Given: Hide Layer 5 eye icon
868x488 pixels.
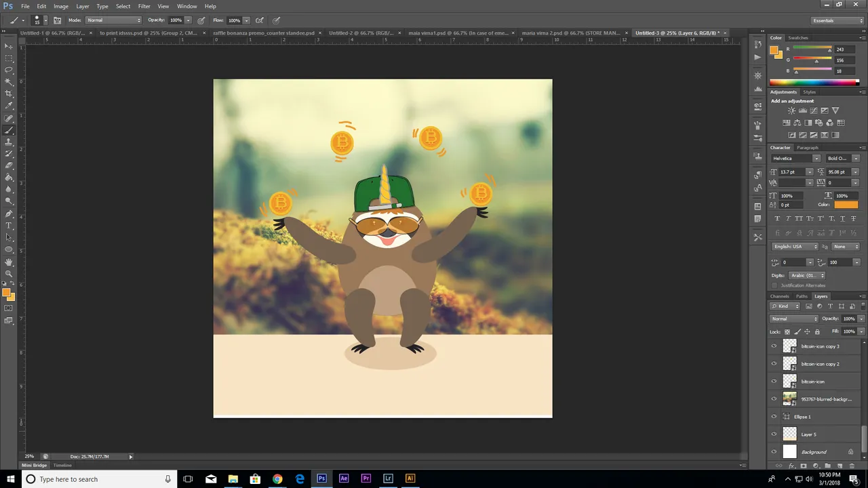Looking at the screenshot, I should 774,434.
